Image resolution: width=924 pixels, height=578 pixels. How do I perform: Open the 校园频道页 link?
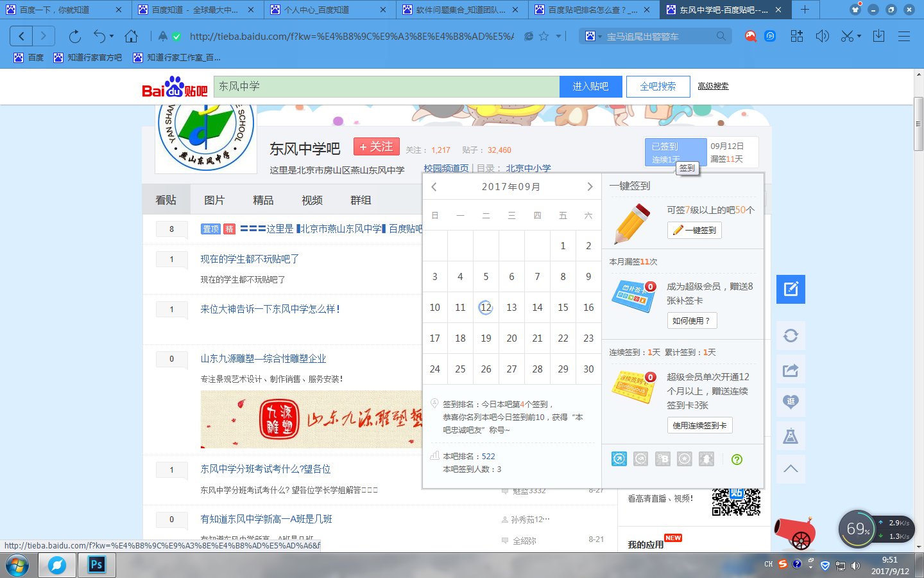tap(445, 168)
